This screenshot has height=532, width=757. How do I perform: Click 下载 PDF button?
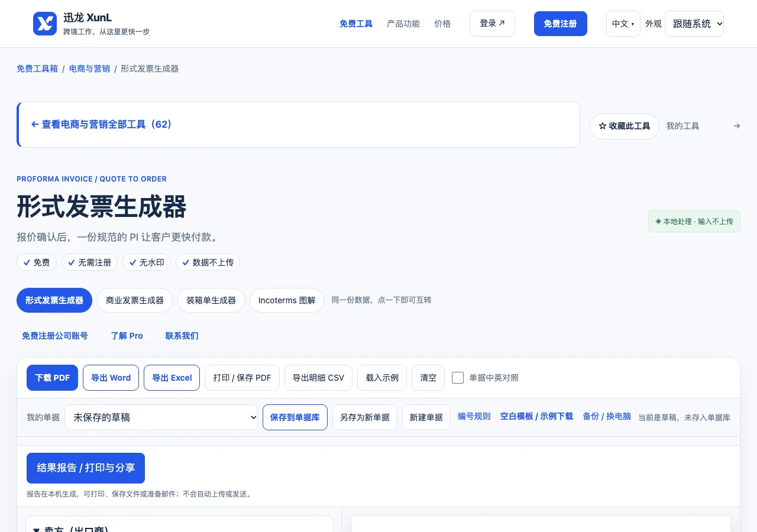[52, 378]
